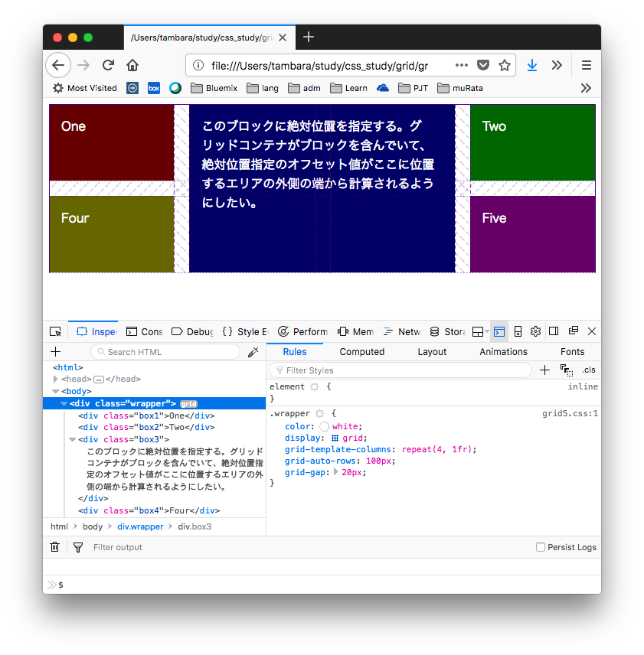Open the Memory tab

(x=355, y=331)
